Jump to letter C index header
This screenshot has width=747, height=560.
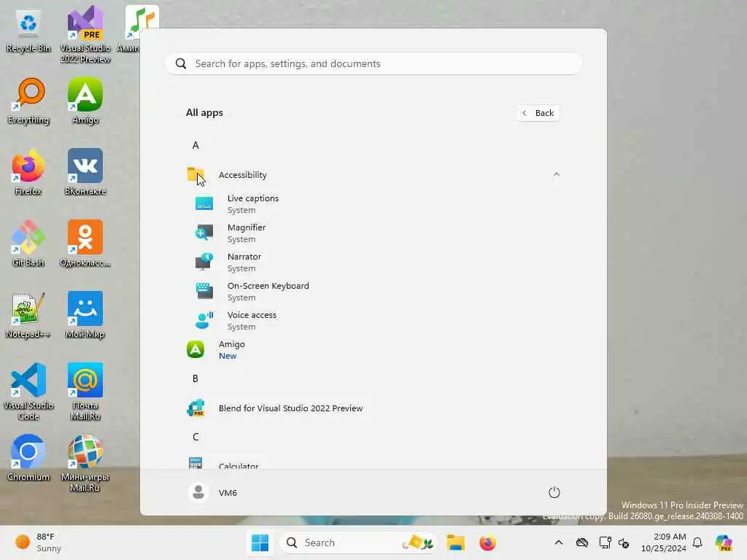(196, 437)
